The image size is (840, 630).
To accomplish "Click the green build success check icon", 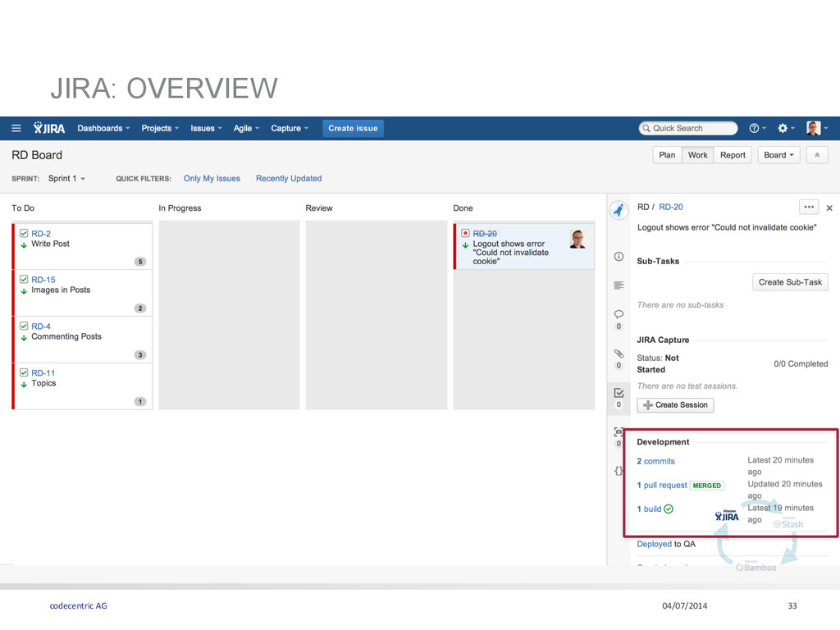I will pyautogui.click(x=669, y=509).
